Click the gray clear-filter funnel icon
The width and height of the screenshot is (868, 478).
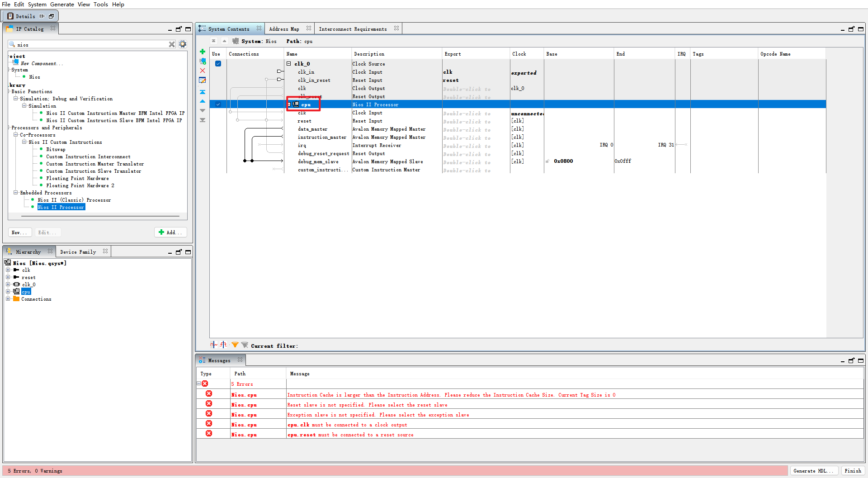click(245, 345)
